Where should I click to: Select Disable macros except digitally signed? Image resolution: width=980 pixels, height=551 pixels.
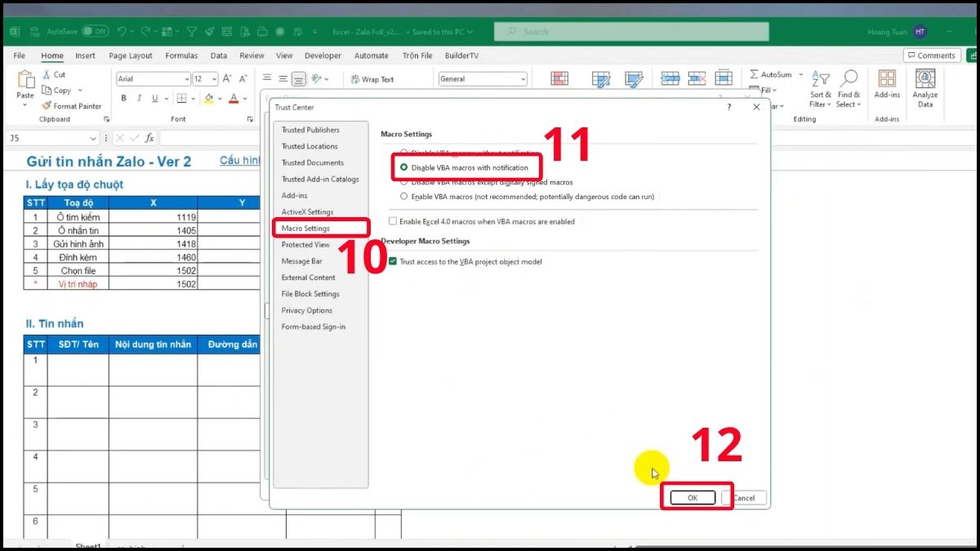pyautogui.click(x=486, y=183)
